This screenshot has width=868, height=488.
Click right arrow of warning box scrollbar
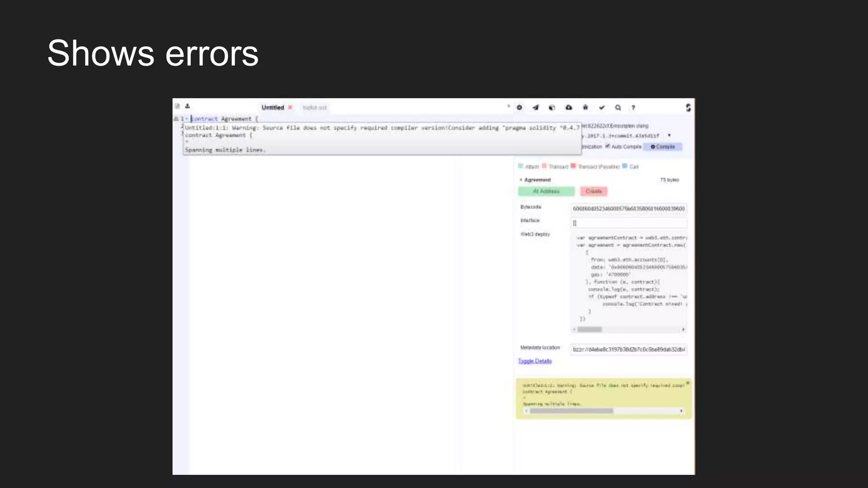682,411
